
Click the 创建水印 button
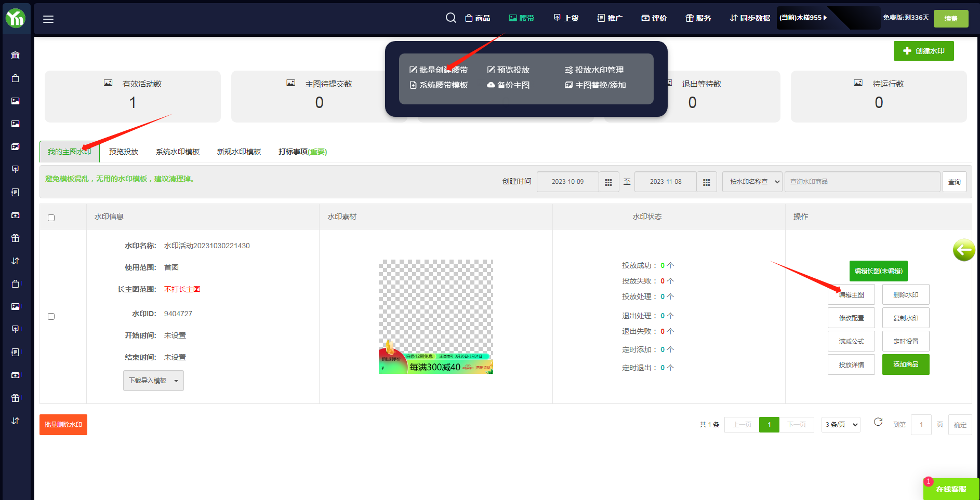[x=923, y=51]
